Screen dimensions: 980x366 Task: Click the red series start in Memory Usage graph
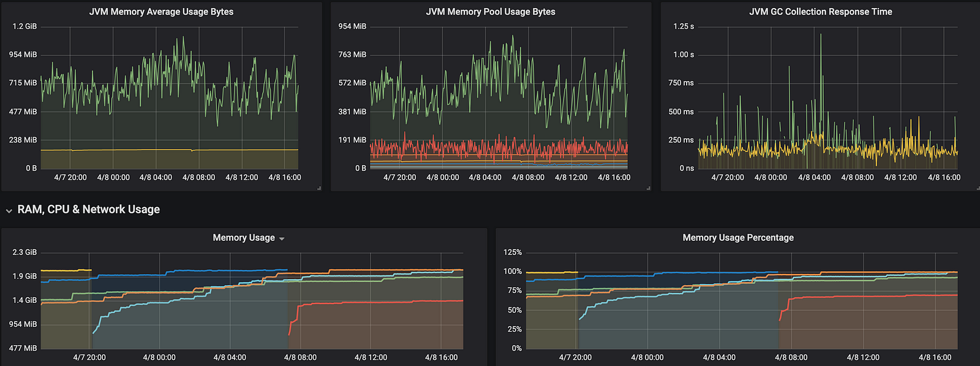point(290,333)
